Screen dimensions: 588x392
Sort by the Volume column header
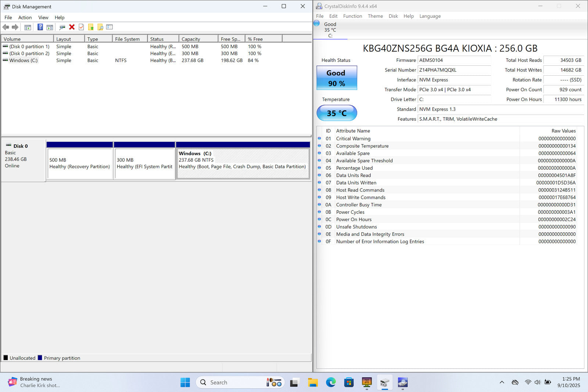(x=28, y=39)
